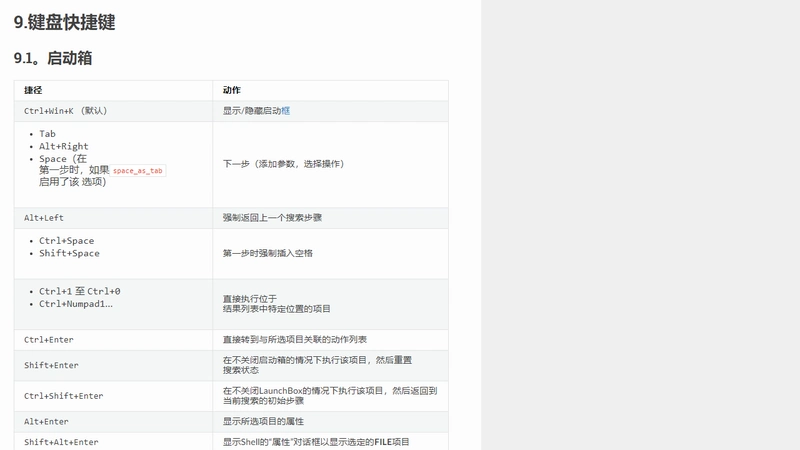Click the space_as_tab code label
The height and width of the screenshot is (450, 800).
138,171
